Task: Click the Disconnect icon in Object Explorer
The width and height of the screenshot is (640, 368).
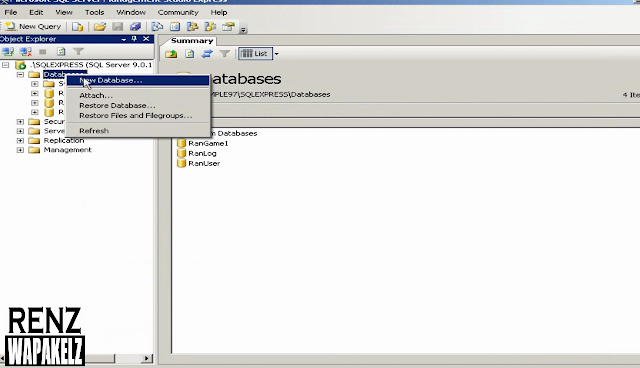Action: tap(26, 51)
